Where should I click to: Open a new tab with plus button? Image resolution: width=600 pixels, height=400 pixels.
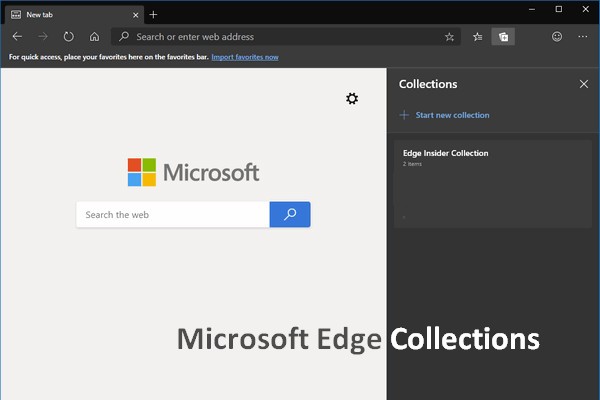(x=153, y=15)
